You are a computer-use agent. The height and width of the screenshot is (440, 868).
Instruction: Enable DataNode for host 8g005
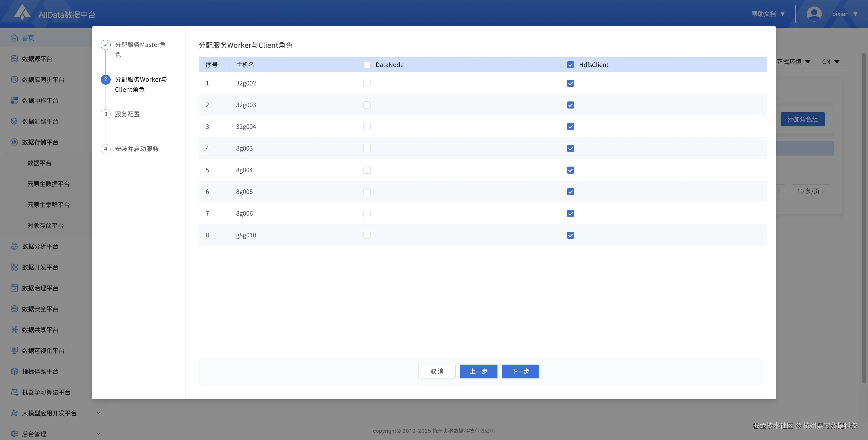coord(367,192)
